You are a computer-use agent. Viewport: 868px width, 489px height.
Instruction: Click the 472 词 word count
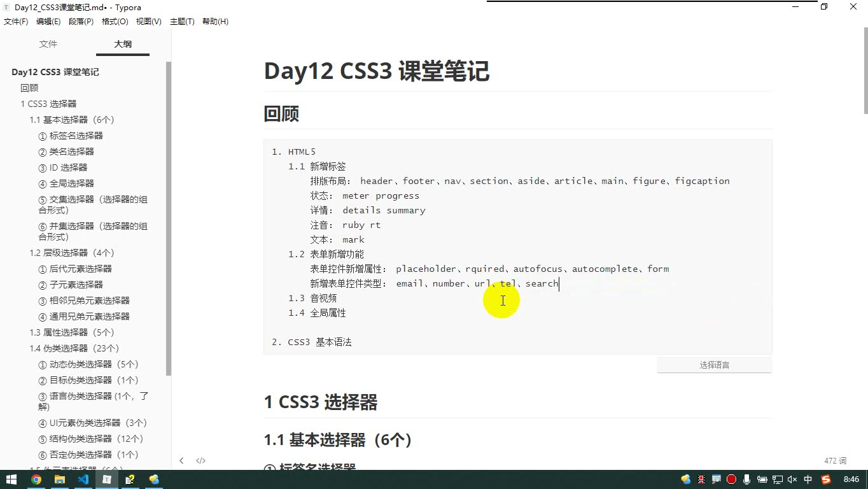835,460
